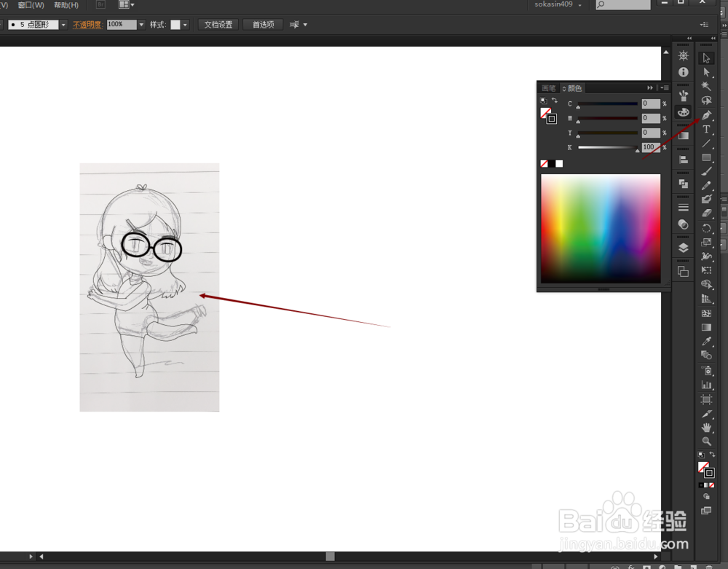Image resolution: width=728 pixels, height=569 pixels.
Task: Expand the toolbox panel double arrows
Action: coord(713,38)
